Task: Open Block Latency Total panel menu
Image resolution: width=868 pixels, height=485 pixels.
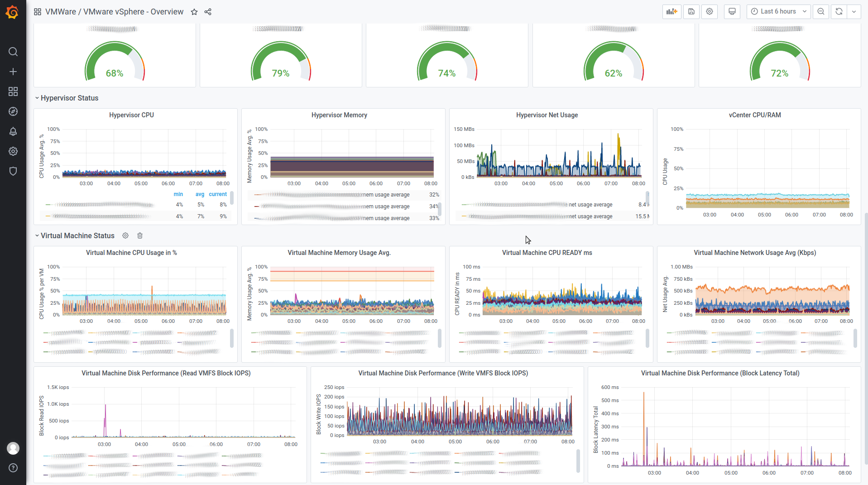Action: pyautogui.click(x=720, y=373)
